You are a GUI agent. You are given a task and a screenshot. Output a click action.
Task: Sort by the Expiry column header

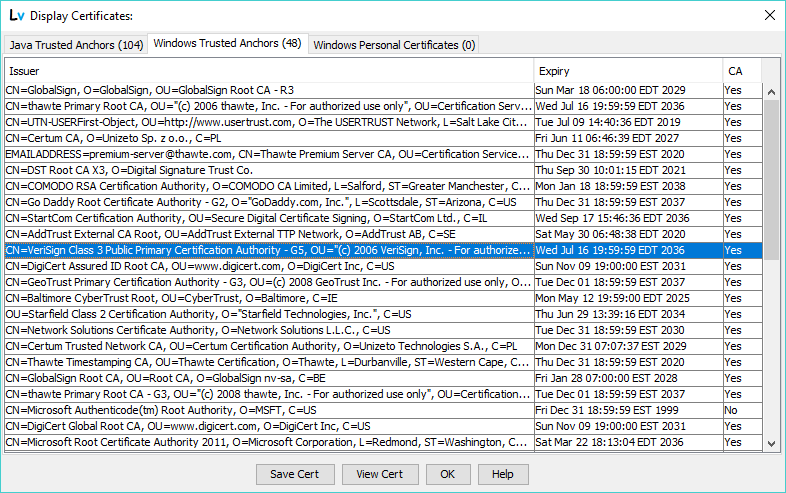tap(628, 71)
